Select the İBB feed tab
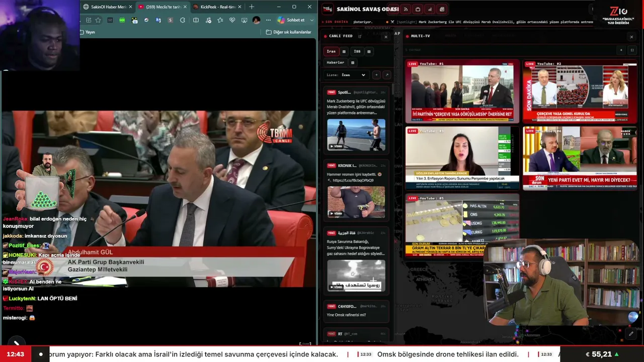 pyautogui.click(x=357, y=51)
